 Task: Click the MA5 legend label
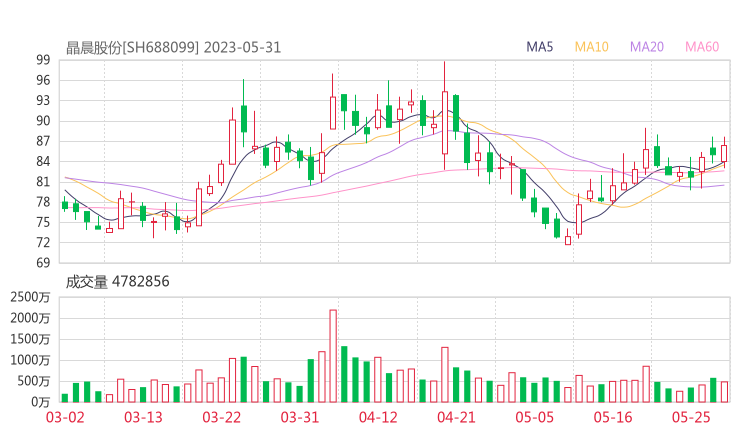[539, 47]
